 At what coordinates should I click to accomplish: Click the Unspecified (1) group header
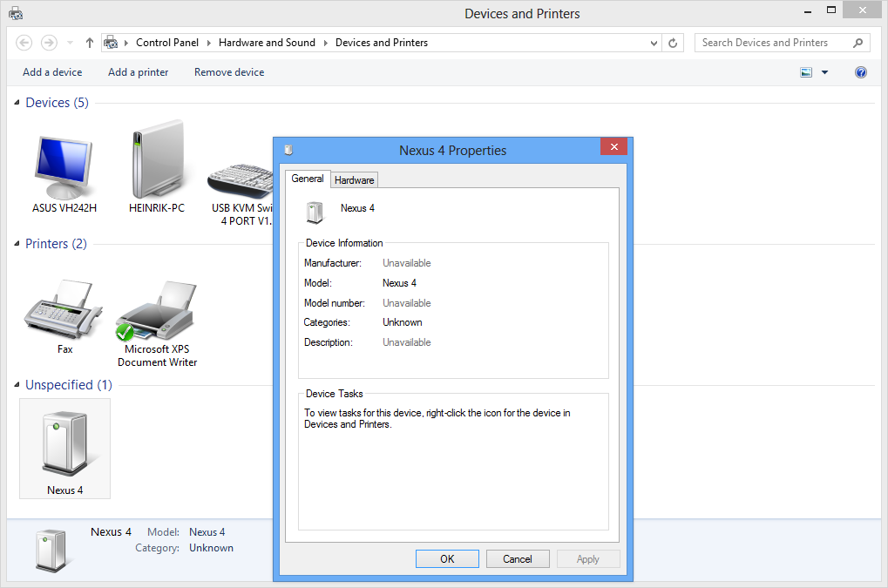pos(69,385)
